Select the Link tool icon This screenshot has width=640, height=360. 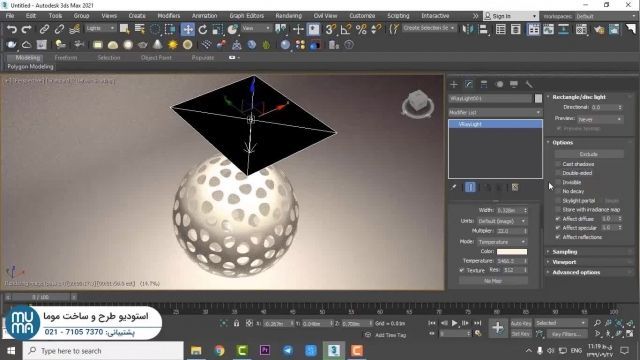44,29
